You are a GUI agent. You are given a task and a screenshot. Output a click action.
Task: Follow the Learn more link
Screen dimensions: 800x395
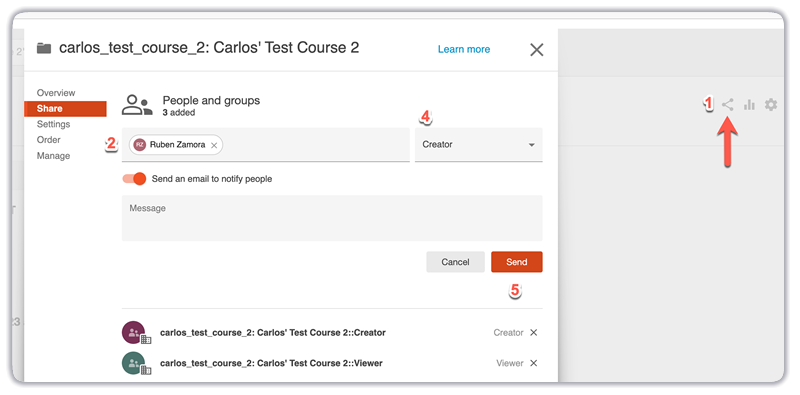point(464,50)
